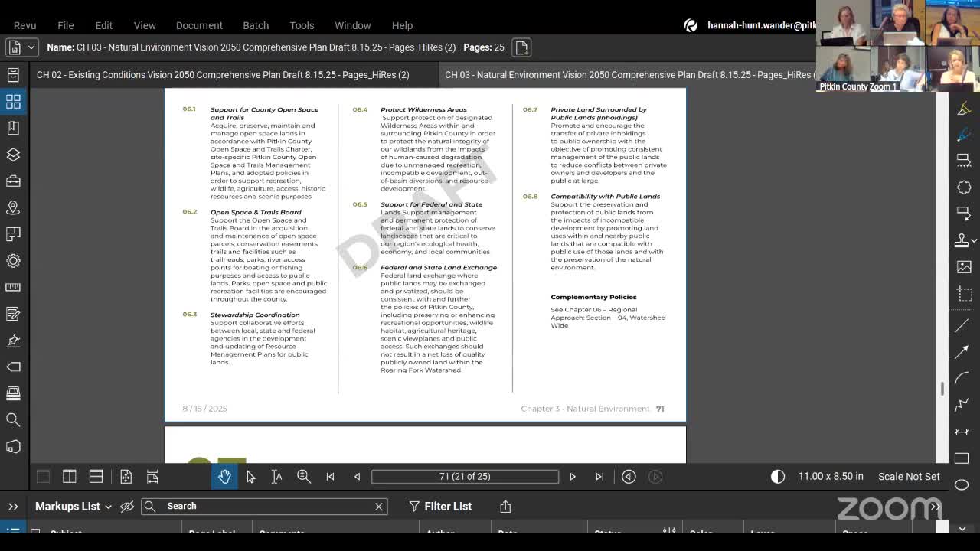This screenshot has height=551, width=980.
Task: Switch to CH 02 Existing Conditions tab
Action: click(x=223, y=74)
